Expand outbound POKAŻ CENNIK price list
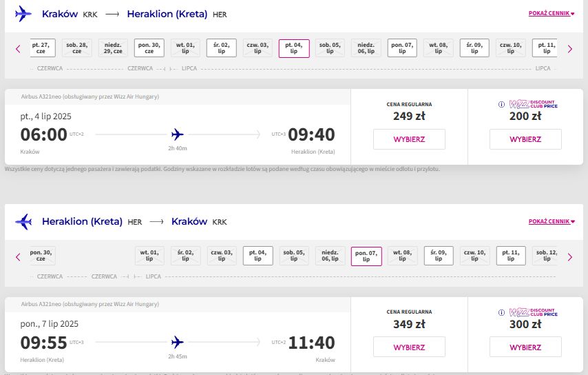The height and width of the screenshot is (375, 588). point(552,14)
